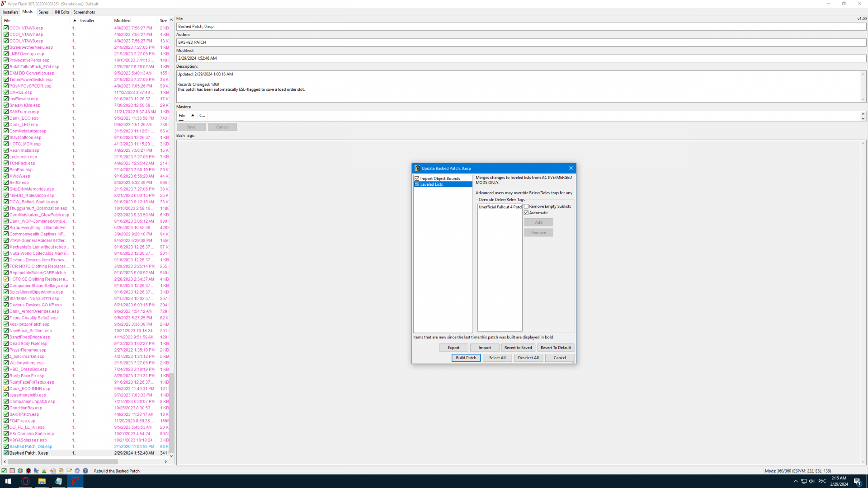
Task: Open the INI Edits tab
Action: (x=62, y=12)
